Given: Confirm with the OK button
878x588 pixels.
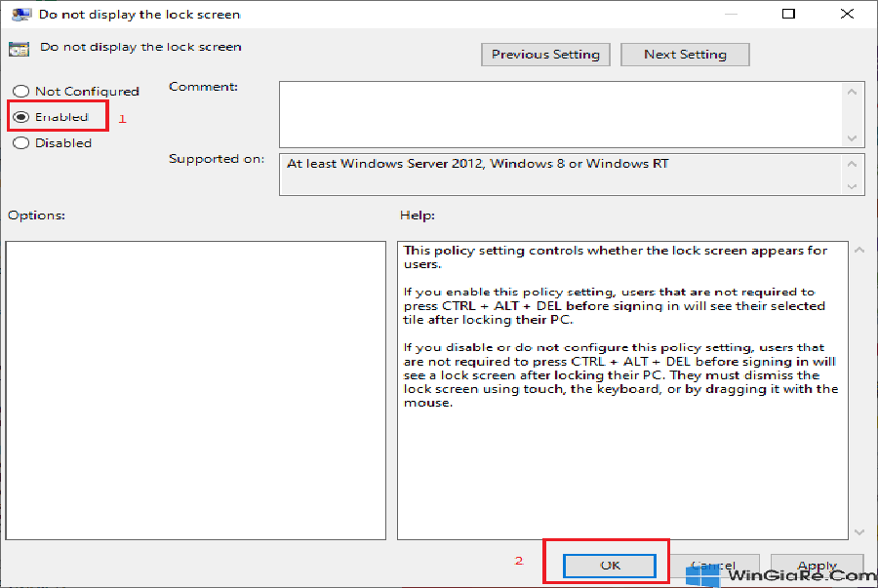Looking at the screenshot, I should click(x=609, y=566).
